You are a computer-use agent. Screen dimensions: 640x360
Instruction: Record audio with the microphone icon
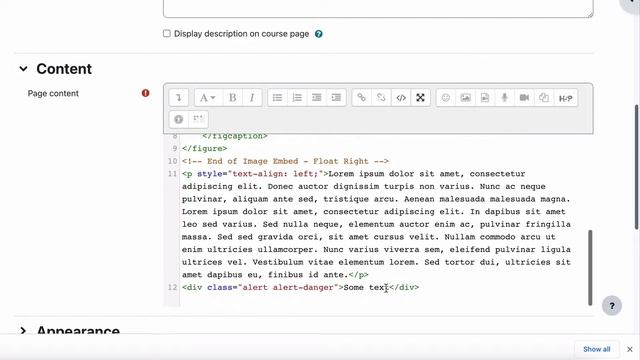(504, 98)
